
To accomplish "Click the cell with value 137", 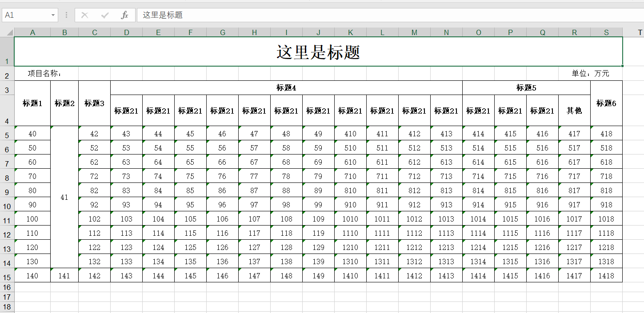I will click(x=255, y=261).
